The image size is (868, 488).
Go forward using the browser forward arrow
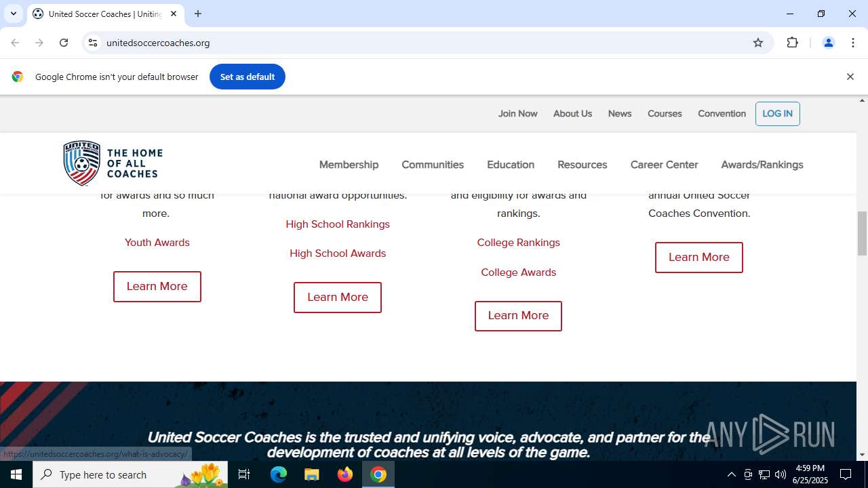(x=39, y=43)
